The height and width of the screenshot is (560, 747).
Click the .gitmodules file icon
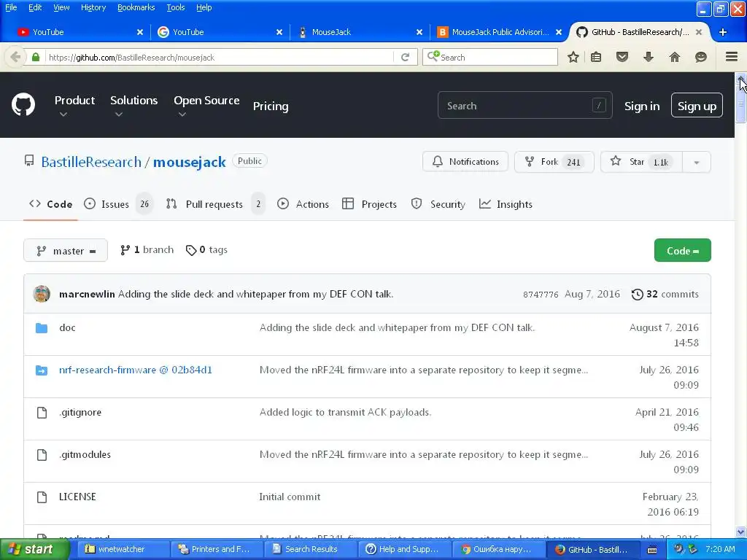tap(42, 455)
